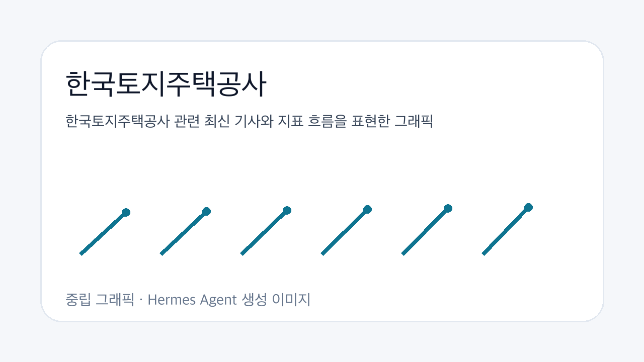
Task: Click the third diagonal line's lower end
Action: tap(242, 253)
